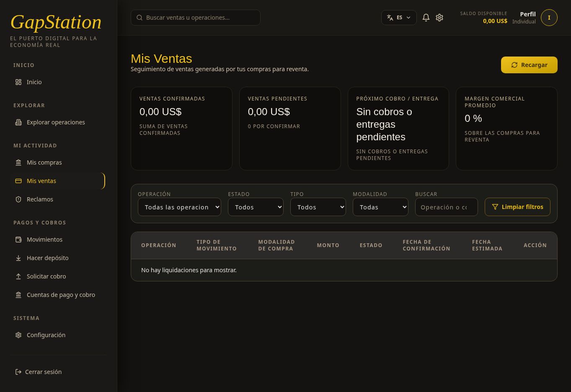
Task: Click the Monto column header
Action: coord(328,245)
